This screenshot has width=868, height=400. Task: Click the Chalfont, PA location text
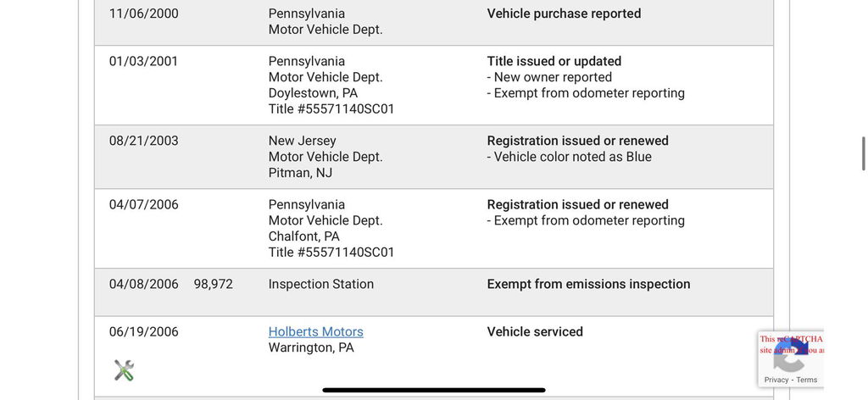click(304, 236)
